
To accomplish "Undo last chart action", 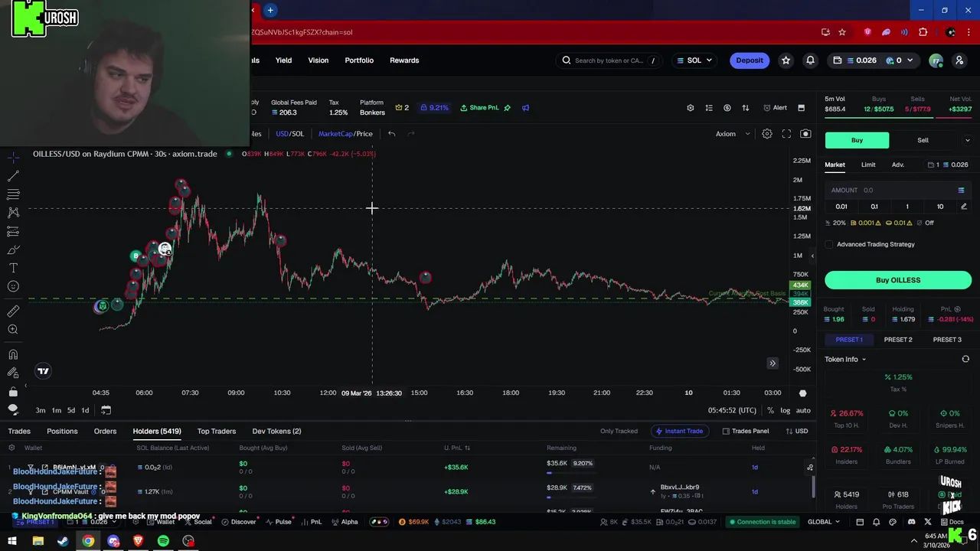I will 391,134.
